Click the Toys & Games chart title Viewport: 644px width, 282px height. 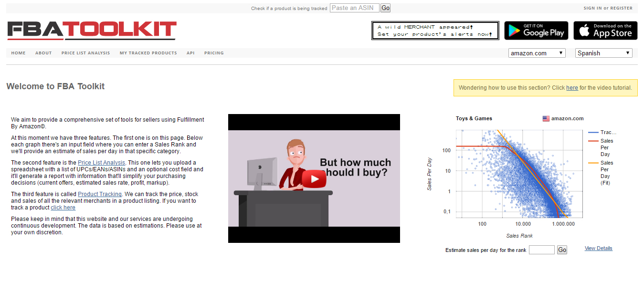coord(474,118)
